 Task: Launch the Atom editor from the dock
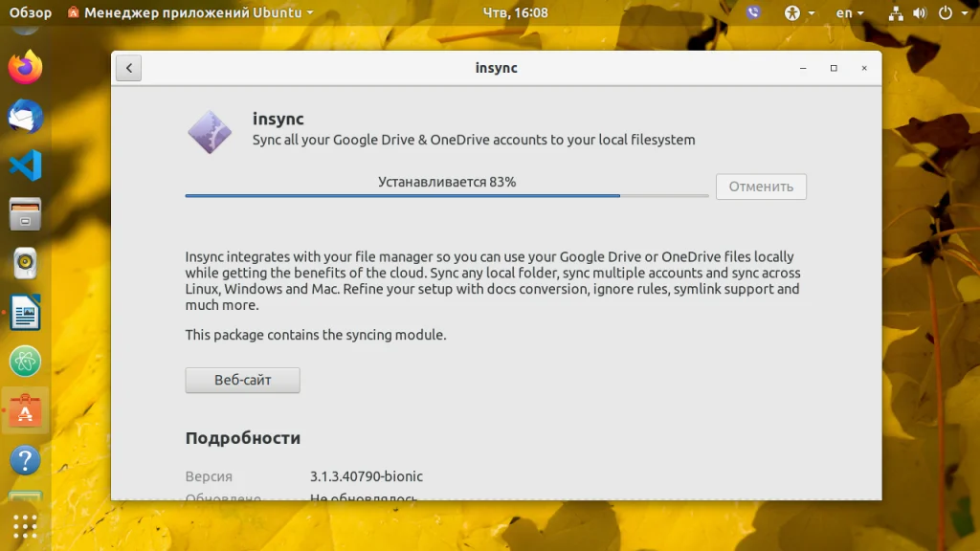[x=26, y=361]
